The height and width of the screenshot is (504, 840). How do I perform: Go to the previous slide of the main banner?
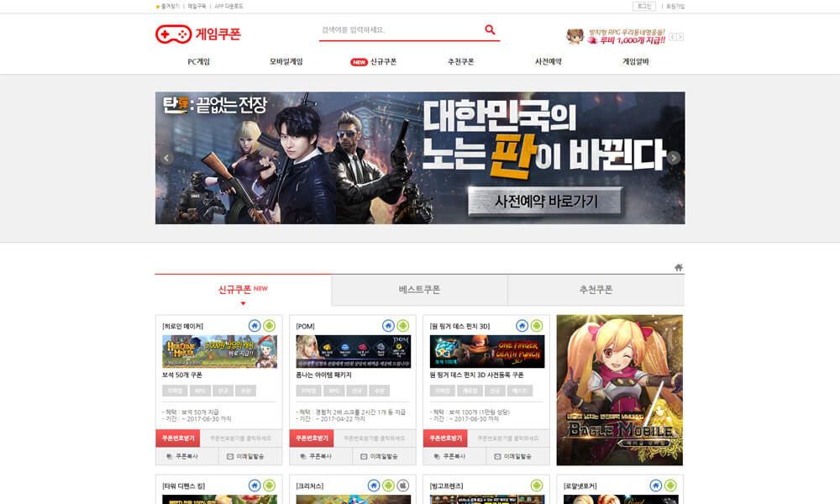[166, 158]
